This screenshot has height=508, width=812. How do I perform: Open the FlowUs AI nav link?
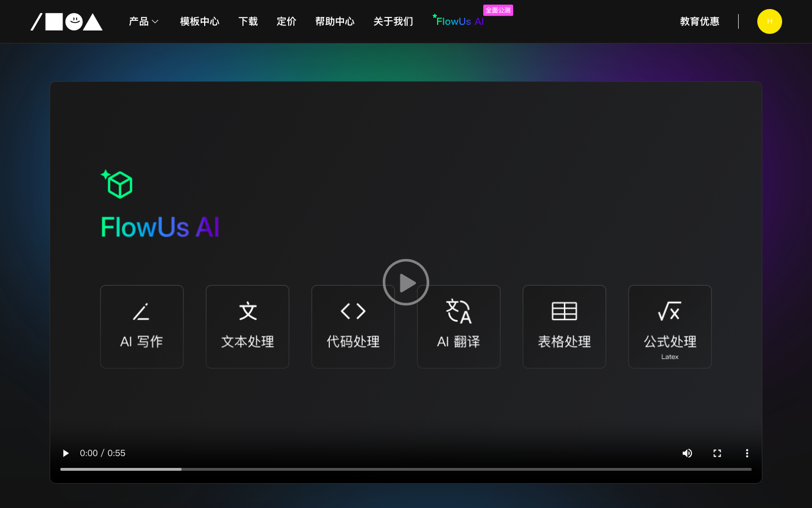coord(458,21)
